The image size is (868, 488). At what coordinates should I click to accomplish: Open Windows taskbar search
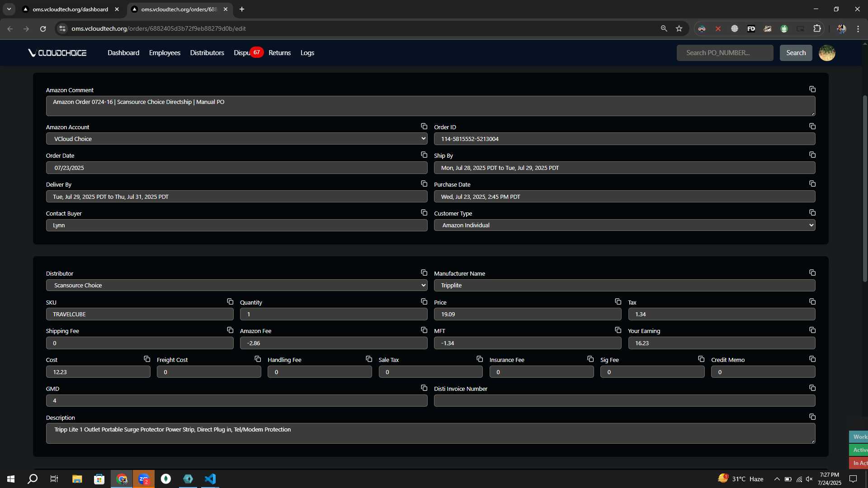[x=33, y=479]
